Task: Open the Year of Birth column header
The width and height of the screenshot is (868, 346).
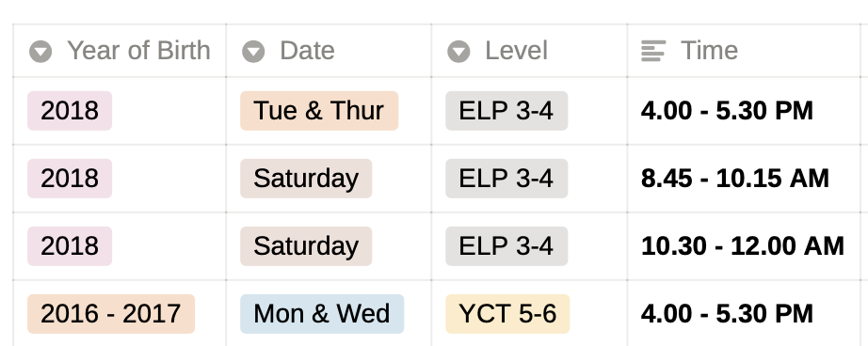Action: pos(120,51)
